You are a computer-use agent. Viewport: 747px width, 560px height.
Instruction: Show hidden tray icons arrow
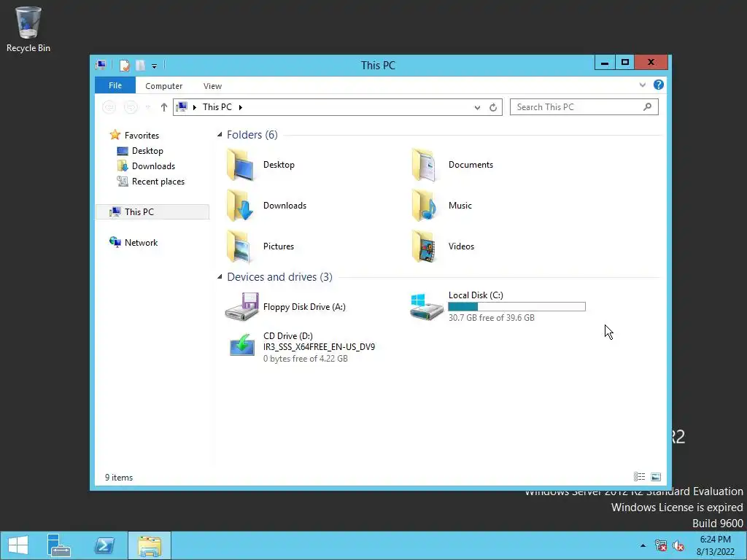pos(643,545)
